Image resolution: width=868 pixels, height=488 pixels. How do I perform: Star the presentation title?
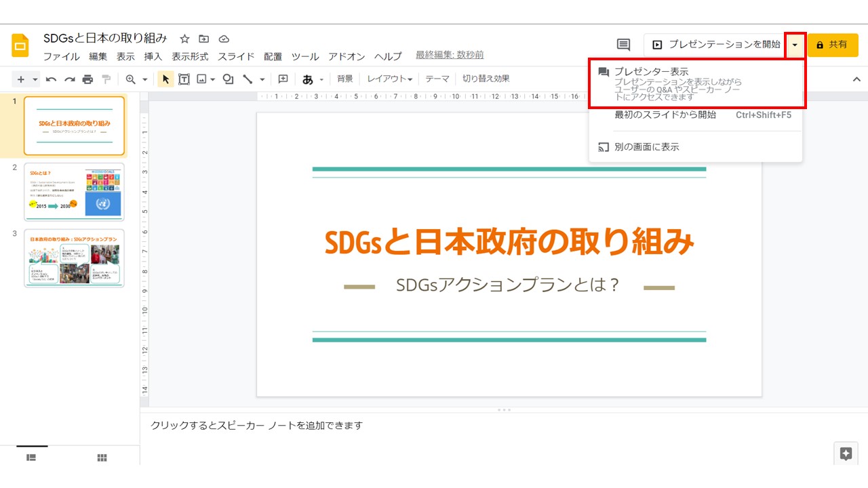pyautogui.click(x=184, y=39)
